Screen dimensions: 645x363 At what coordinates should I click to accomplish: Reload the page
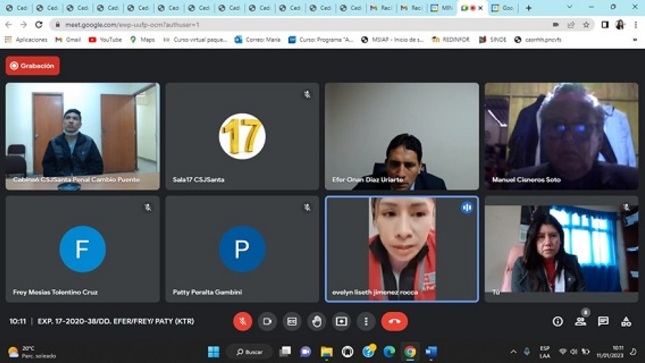tap(39, 25)
